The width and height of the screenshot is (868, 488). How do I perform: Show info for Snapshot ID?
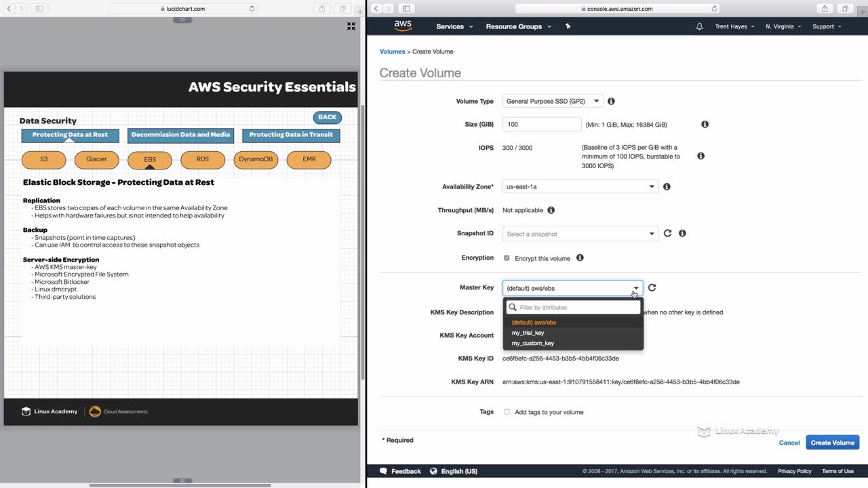pos(682,233)
